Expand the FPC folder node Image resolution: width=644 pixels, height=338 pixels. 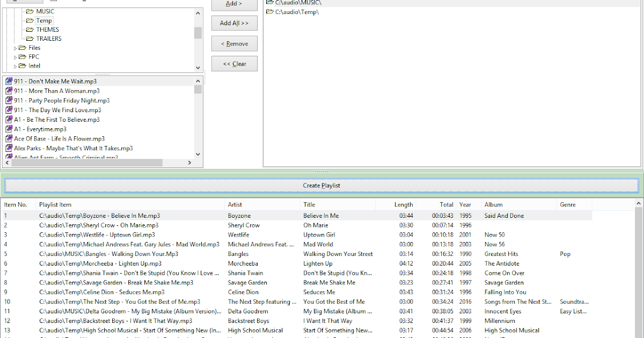pyautogui.click(x=16, y=57)
